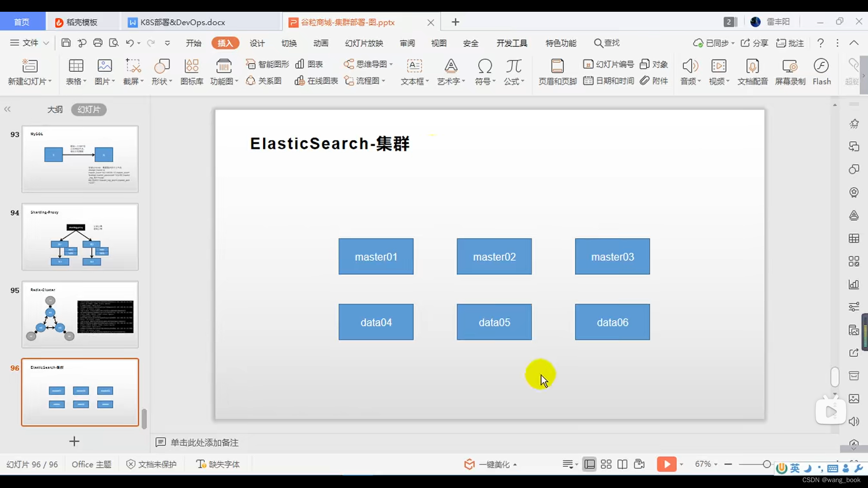Switch to the 幻灯片 sidebar tab

pyautogui.click(x=89, y=109)
